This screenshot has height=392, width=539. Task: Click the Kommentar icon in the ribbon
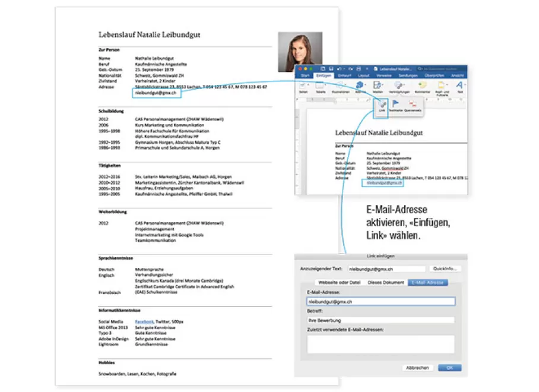(x=422, y=85)
